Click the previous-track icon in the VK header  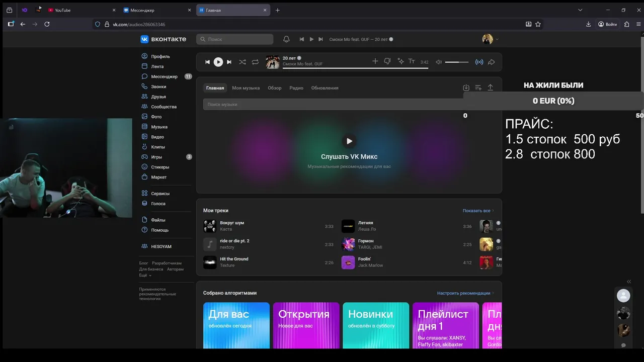pos(302,39)
